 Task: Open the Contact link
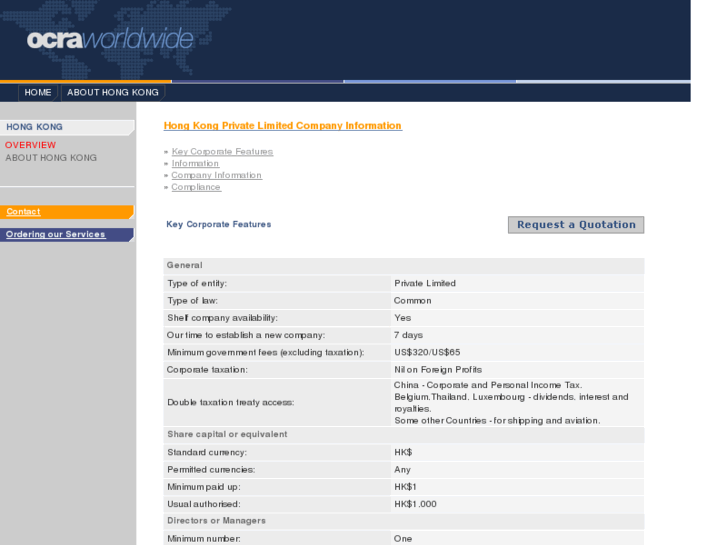(23, 212)
